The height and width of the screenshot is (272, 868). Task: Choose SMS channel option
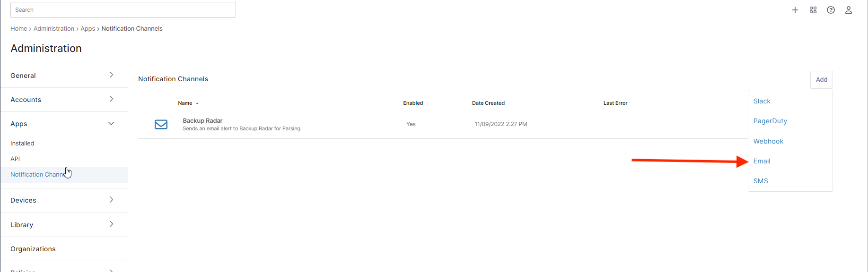pos(761,181)
